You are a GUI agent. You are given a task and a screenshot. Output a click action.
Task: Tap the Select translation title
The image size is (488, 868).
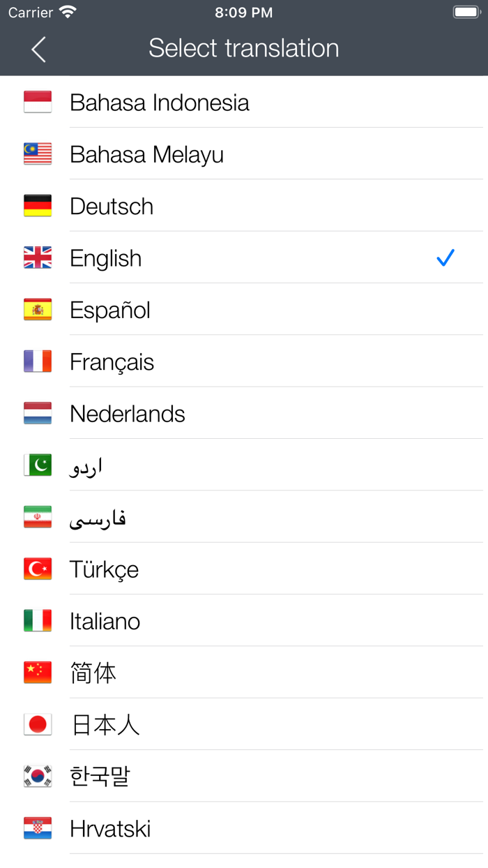click(x=244, y=48)
